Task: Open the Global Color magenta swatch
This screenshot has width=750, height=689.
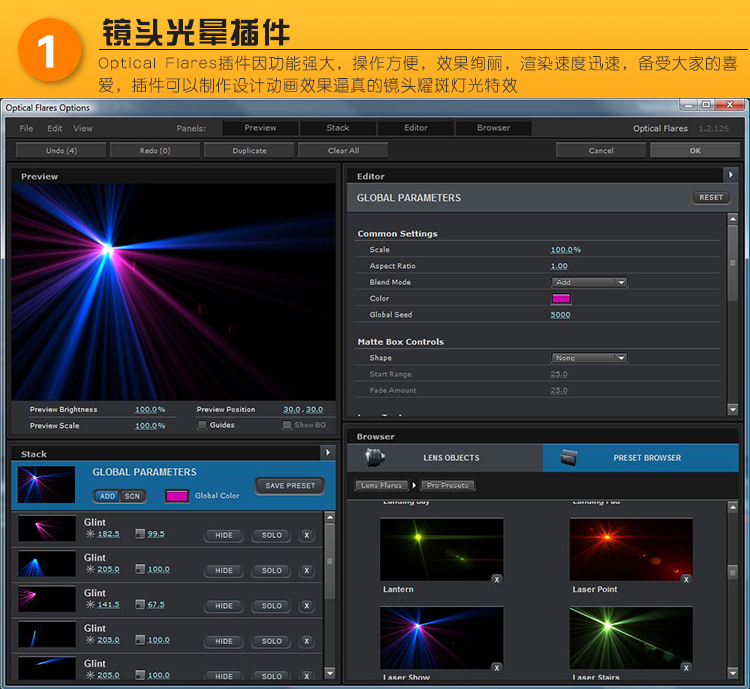Action: tap(176, 496)
